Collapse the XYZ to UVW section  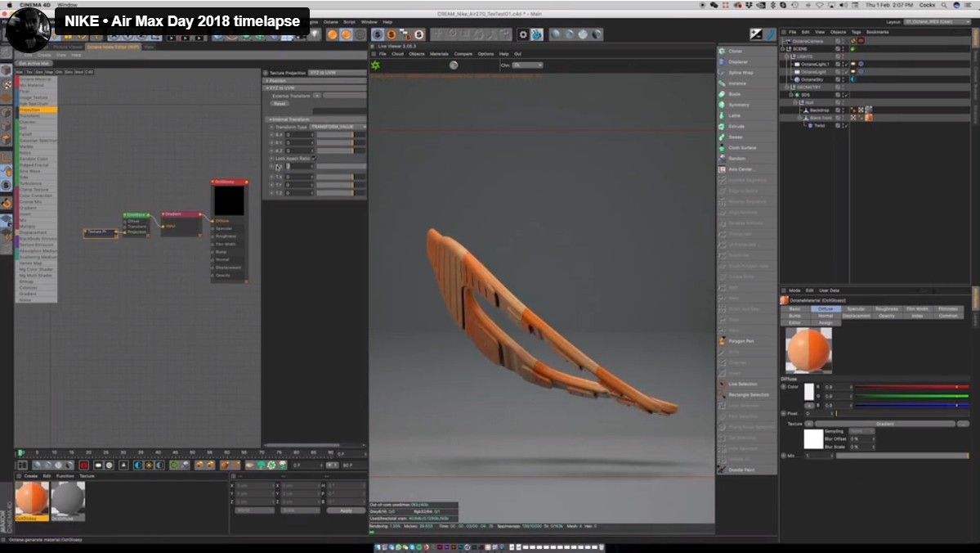point(315,88)
